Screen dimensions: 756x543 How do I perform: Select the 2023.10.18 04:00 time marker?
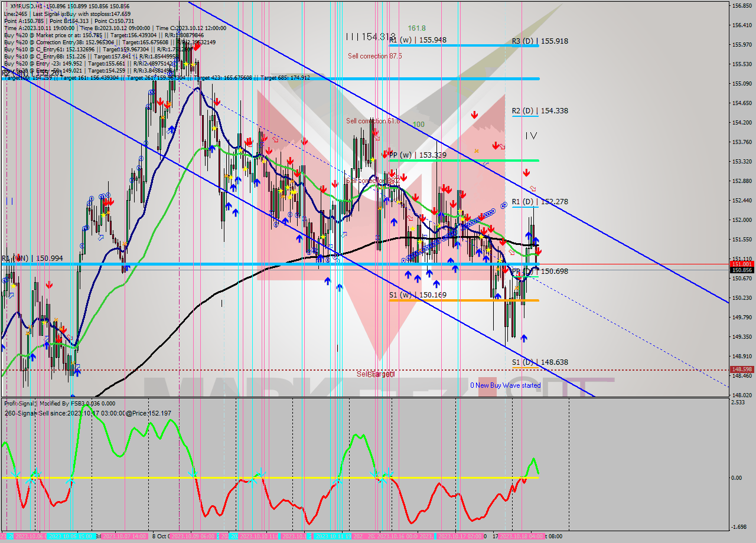pos(522,537)
